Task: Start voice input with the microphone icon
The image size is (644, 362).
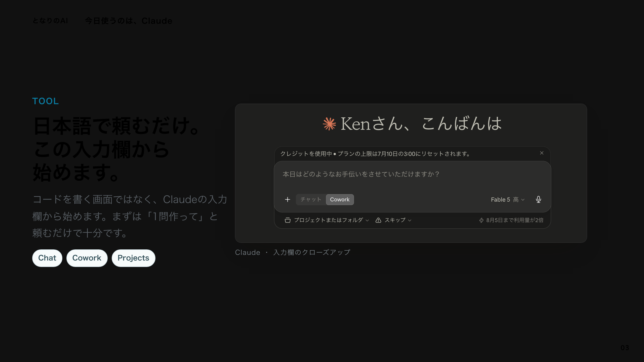Action: [x=538, y=200]
